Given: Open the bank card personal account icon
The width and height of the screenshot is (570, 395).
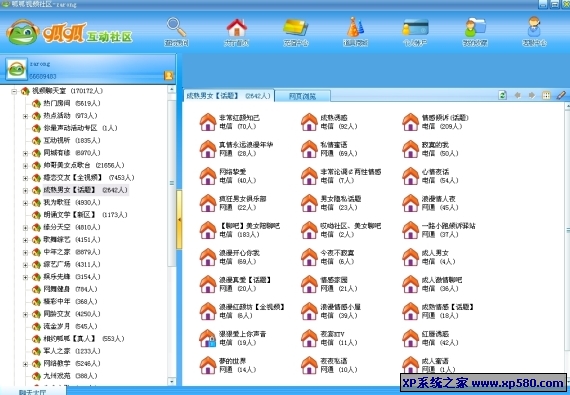Looking at the screenshot, I should 415,28.
